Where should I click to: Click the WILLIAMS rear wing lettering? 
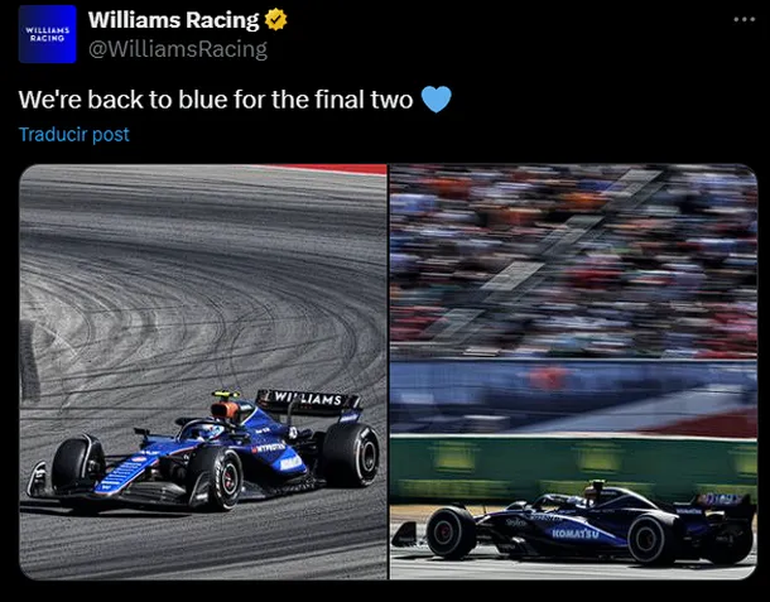tap(308, 399)
